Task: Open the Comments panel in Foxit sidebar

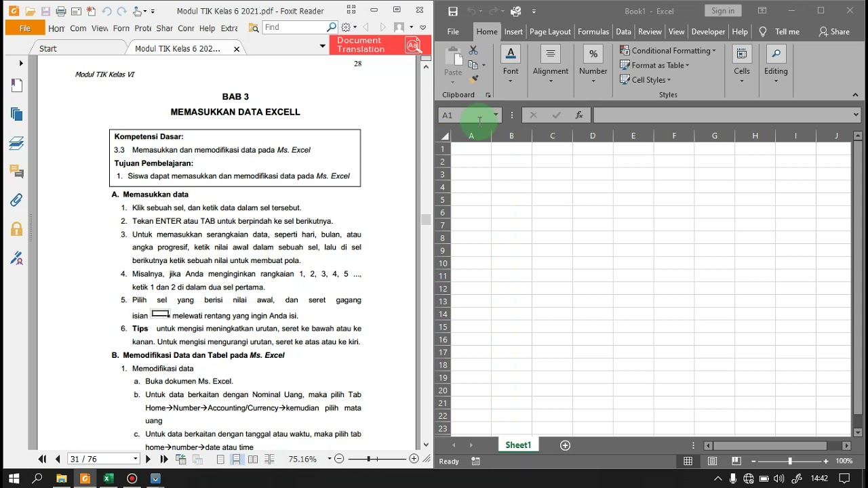Action: tap(17, 172)
